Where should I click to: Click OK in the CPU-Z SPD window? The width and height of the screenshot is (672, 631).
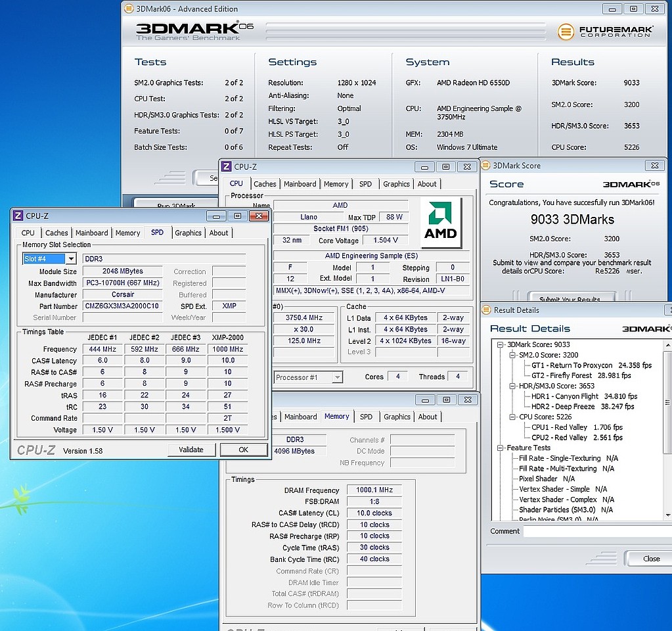[x=244, y=450]
